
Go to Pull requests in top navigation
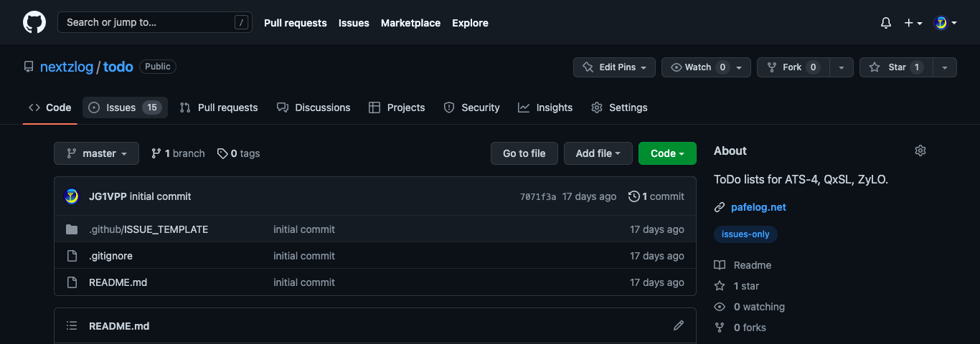point(296,23)
